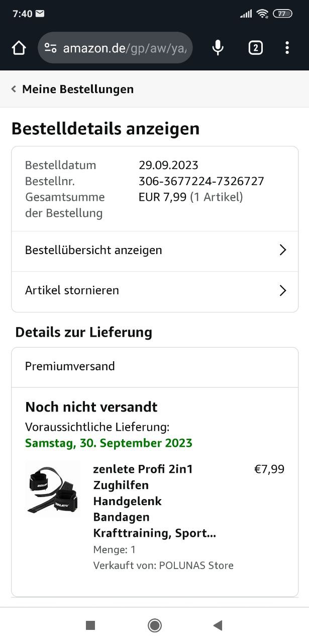
Task: Tap the Gmail notification icon in status bar
Action: 40,14
